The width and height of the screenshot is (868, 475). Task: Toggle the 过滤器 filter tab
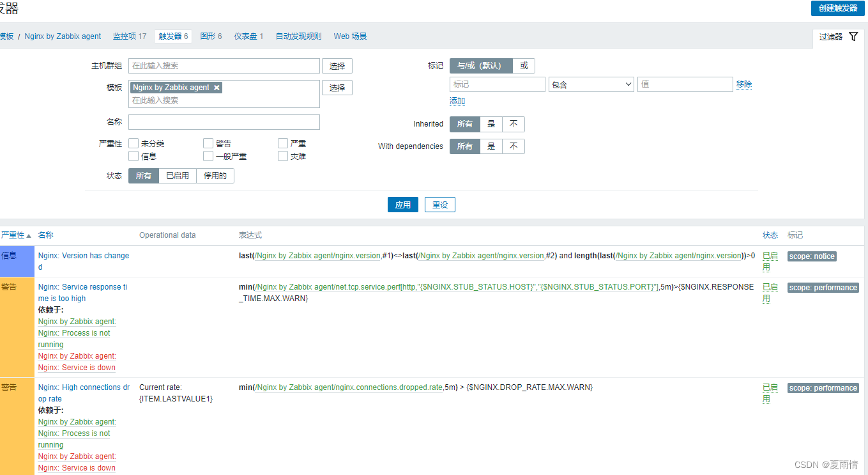point(839,36)
